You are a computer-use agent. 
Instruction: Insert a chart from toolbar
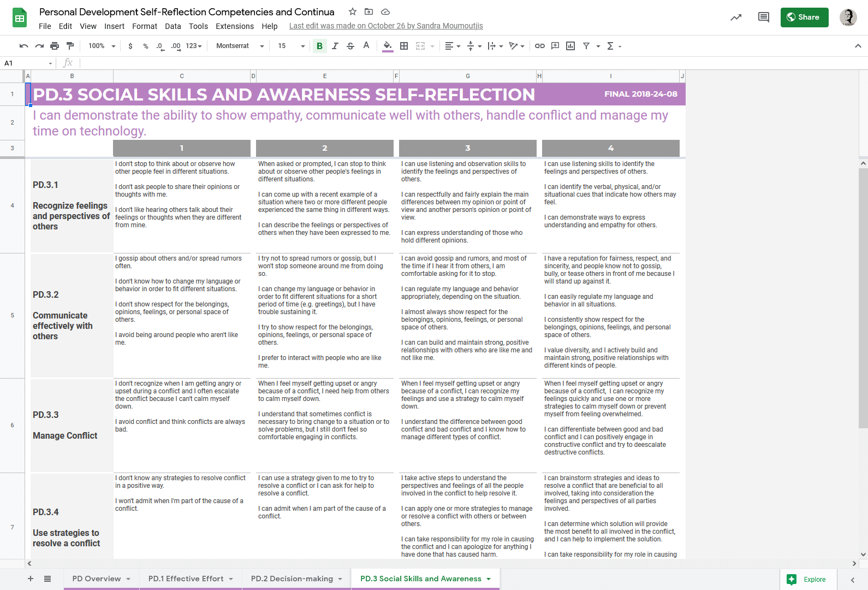point(570,46)
